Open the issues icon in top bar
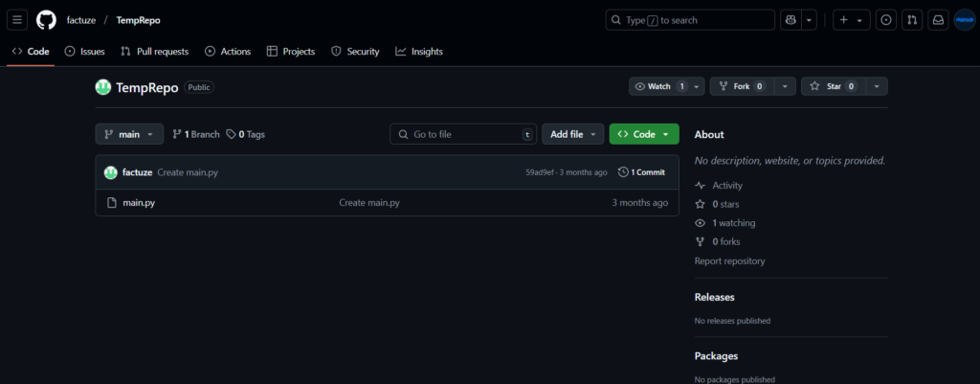Viewport: 980px width, 384px height. tap(886, 20)
